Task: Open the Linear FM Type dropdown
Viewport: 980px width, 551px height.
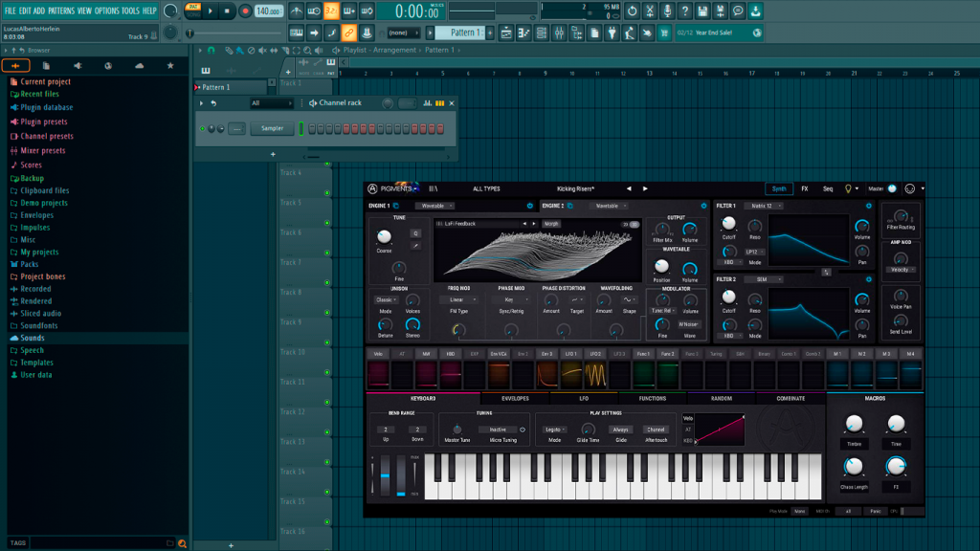Action: 458,299
